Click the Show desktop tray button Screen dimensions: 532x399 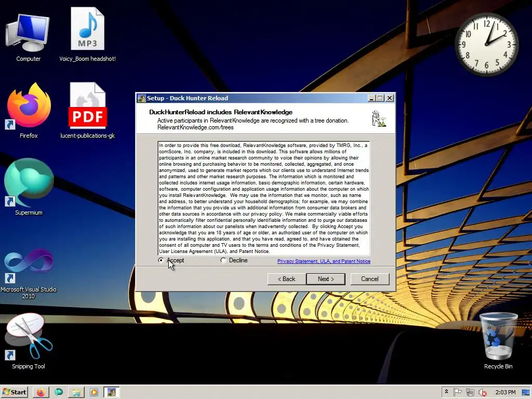[527, 392]
